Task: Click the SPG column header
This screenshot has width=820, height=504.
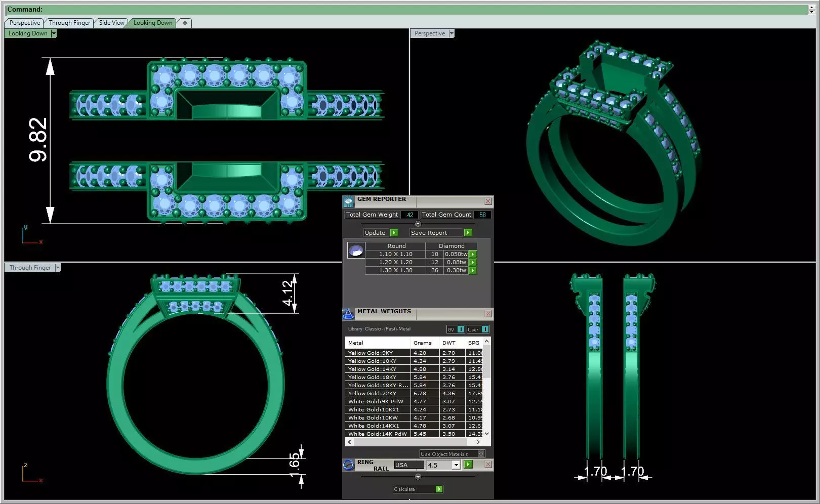Action: pos(474,343)
